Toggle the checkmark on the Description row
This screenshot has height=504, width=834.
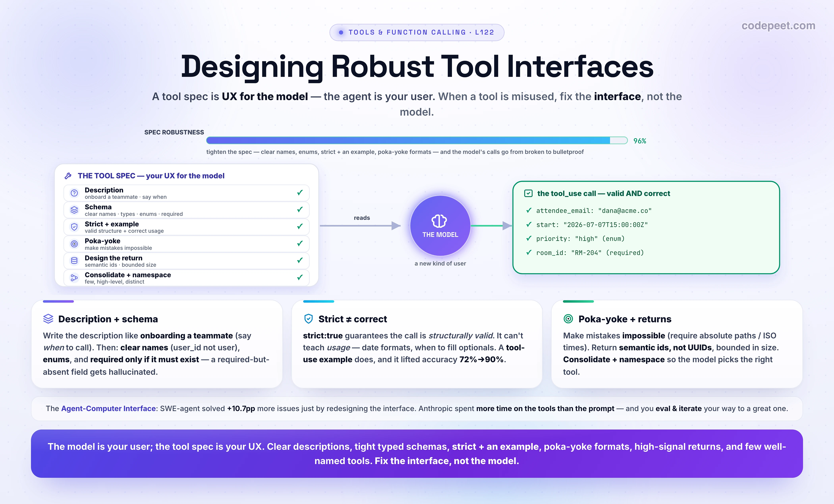point(300,193)
